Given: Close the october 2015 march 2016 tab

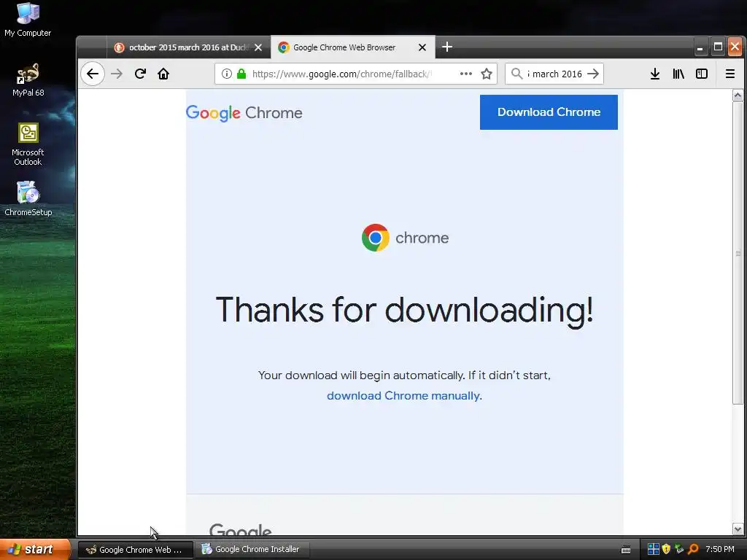Looking at the screenshot, I should pyautogui.click(x=258, y=47).
